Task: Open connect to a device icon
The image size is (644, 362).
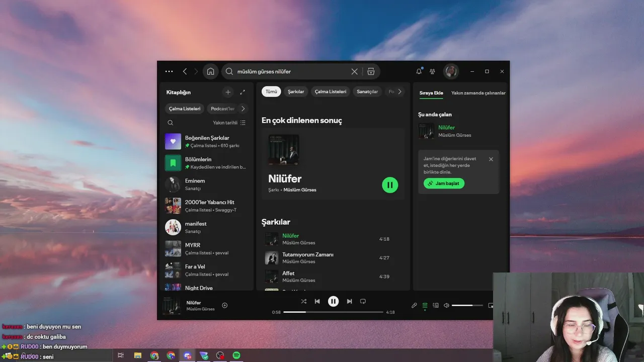Action: tap(436, 305)
